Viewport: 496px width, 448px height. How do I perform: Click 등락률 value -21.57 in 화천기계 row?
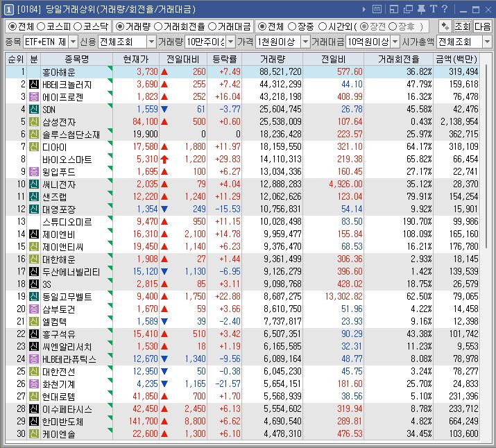228,384
